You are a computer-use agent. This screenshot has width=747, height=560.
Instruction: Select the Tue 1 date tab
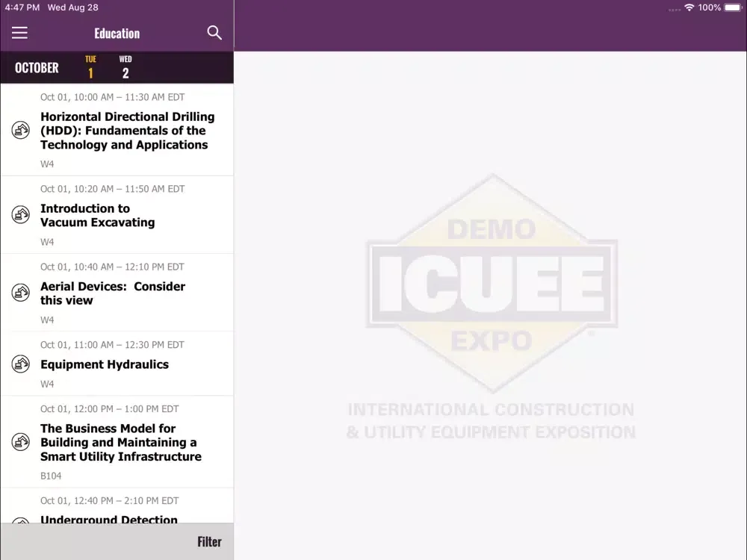point(90,67)
